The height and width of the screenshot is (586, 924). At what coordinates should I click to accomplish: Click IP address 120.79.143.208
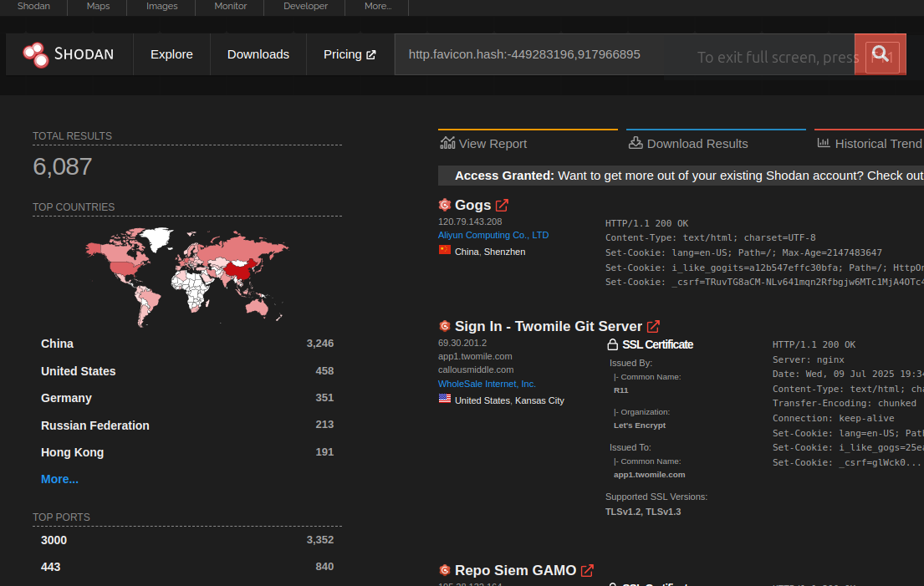point(470,222)
